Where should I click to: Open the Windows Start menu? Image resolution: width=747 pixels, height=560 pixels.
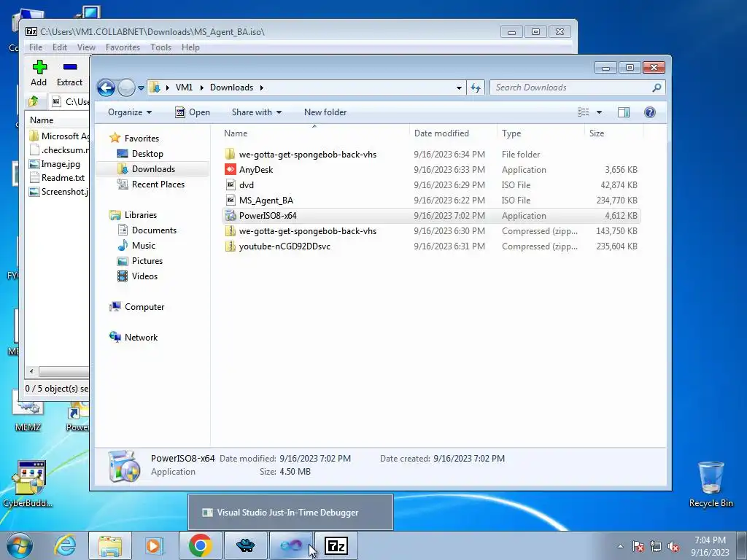click(x=20, y=545)
